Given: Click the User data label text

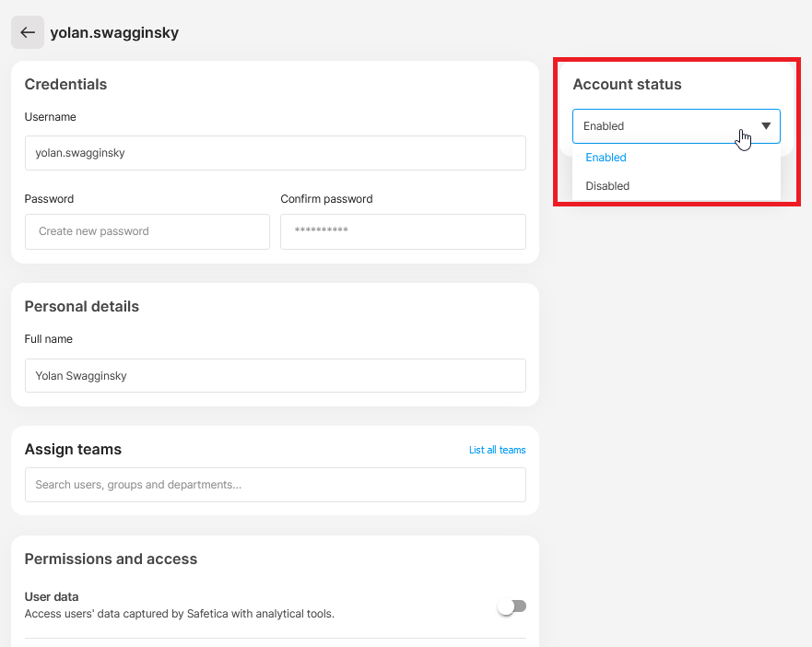Looking at the screenshot, I should click(52, 596).
